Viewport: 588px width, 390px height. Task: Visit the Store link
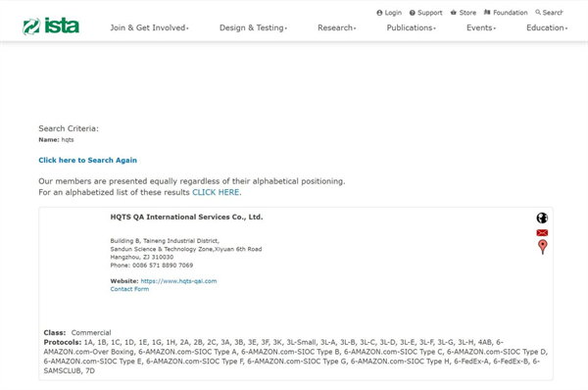(464, 13)
